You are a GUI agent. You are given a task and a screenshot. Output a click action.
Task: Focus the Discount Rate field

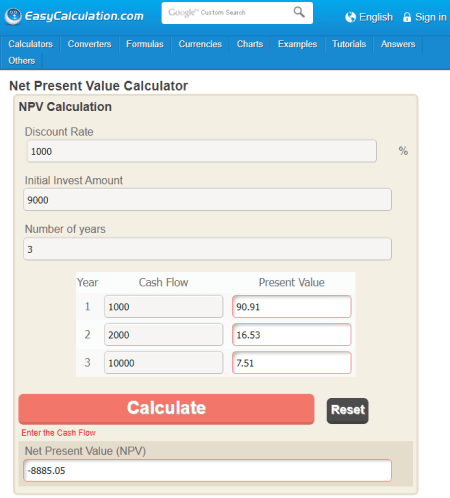click(202, 151)
